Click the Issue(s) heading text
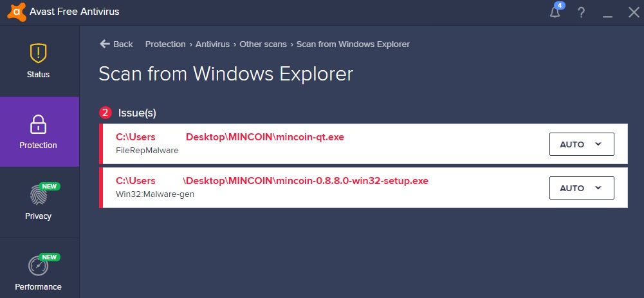Image resolution: width=644 pixels, height=298 pixels. point(137,113)
